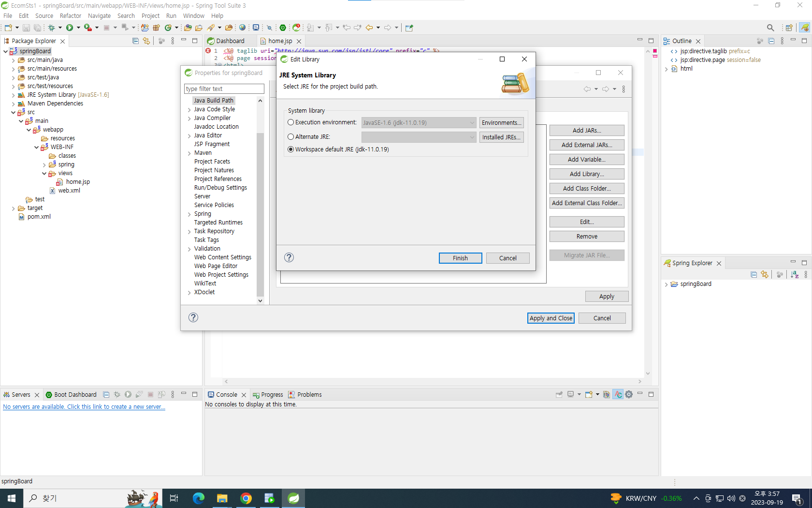Open the Window menu

click(x=193, y=16)
